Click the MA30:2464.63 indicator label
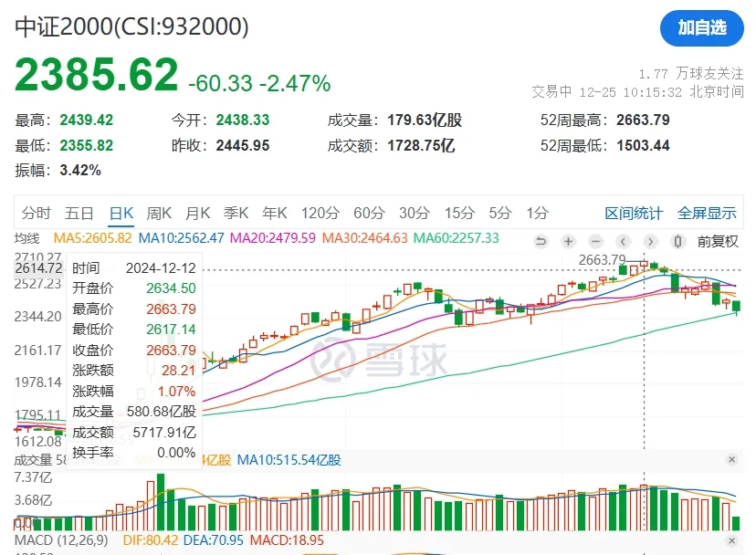 (365, 238)
